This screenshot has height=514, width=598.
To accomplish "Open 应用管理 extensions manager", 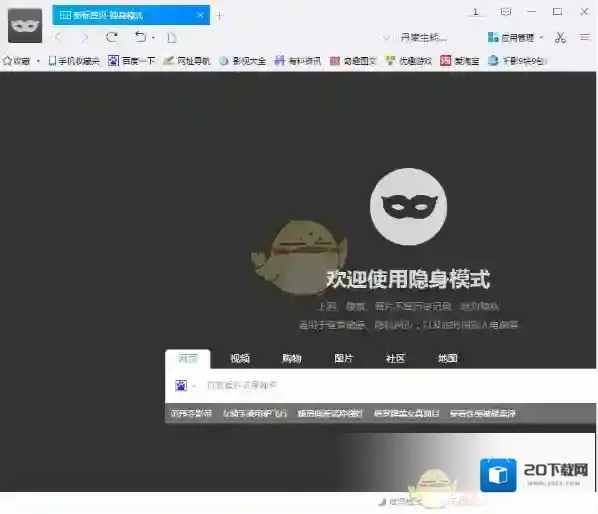I will pos(511,37).
